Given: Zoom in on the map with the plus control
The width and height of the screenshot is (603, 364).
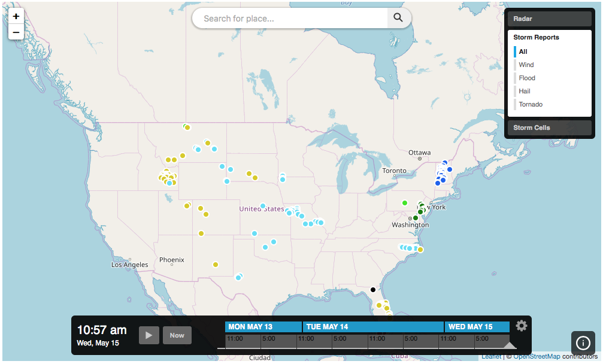Looking at the screenshot, I should (16, 16).
